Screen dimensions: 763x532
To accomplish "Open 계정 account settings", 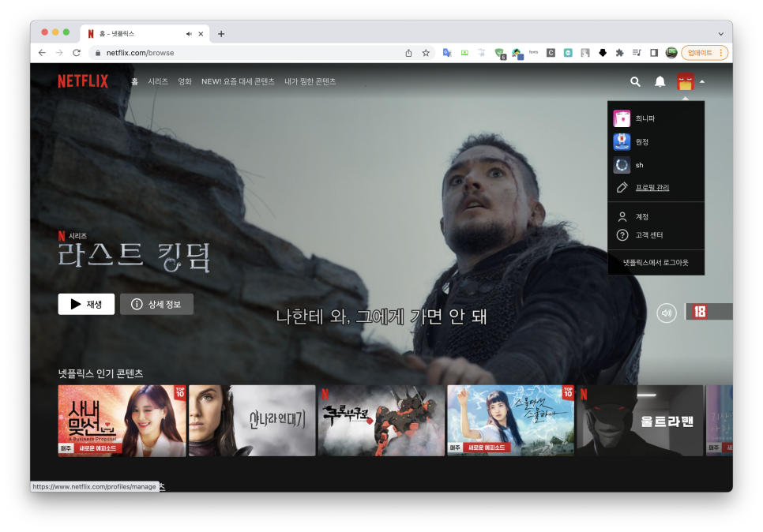I will [641, 216].
